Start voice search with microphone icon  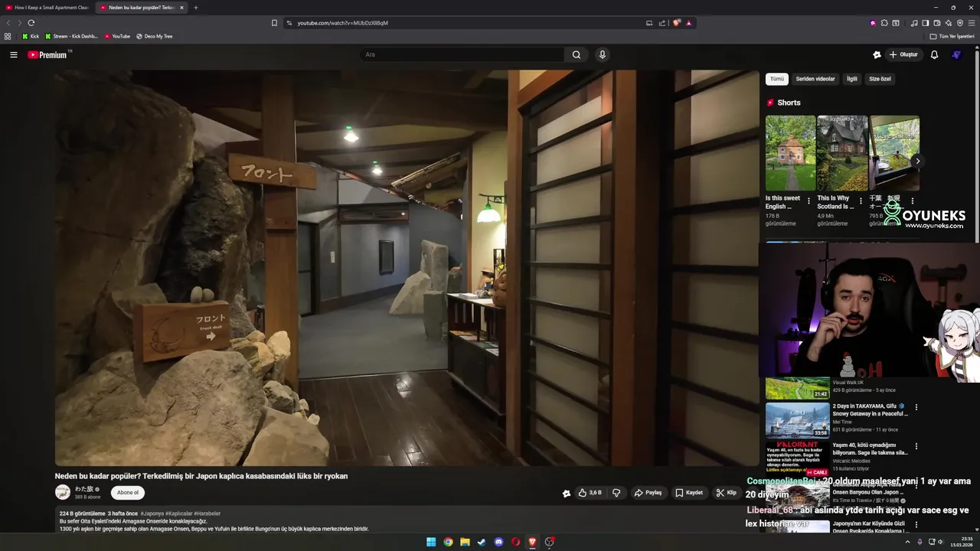[603, 54]
